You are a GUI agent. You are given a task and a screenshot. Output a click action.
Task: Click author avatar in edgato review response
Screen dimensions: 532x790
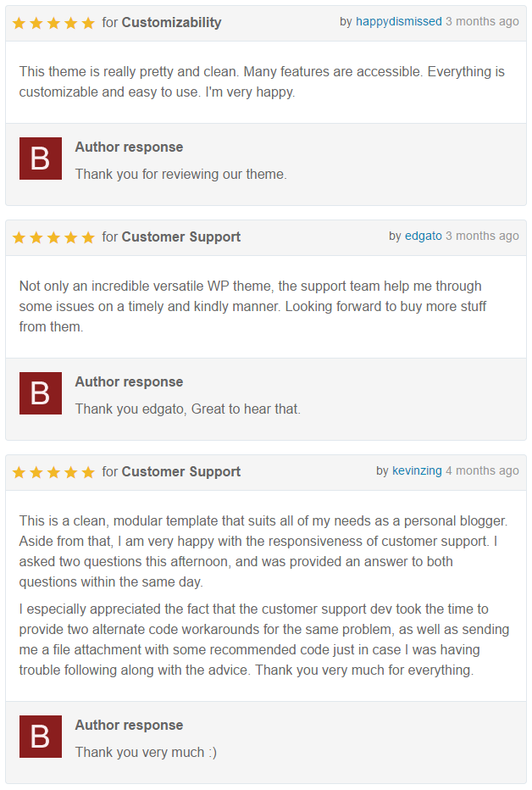(41, 393)
